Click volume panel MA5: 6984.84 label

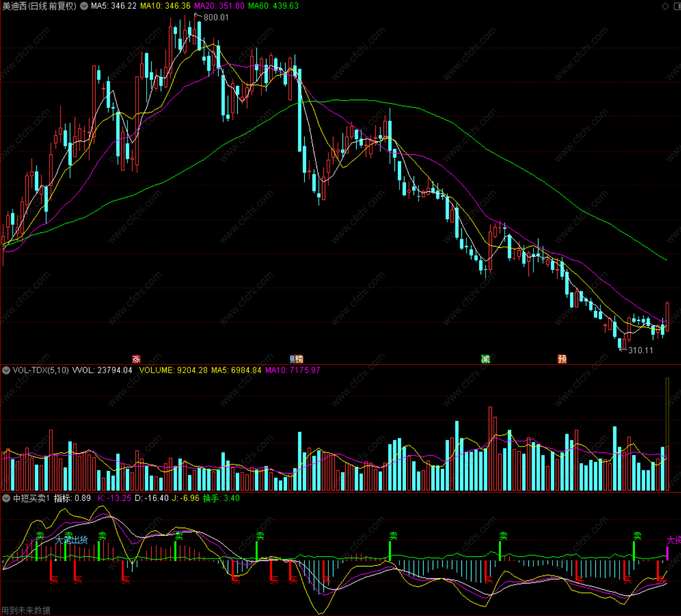point(236,370)
